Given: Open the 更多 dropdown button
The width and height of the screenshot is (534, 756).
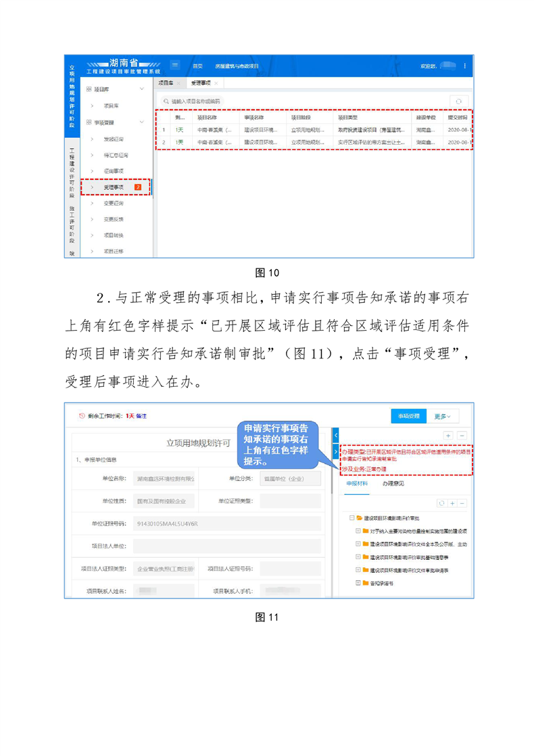Looking at the screenshot, I should (x=443, y=416).
